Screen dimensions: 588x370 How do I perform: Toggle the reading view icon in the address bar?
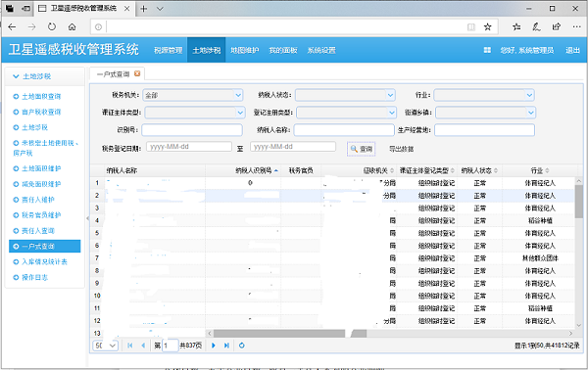471,27
